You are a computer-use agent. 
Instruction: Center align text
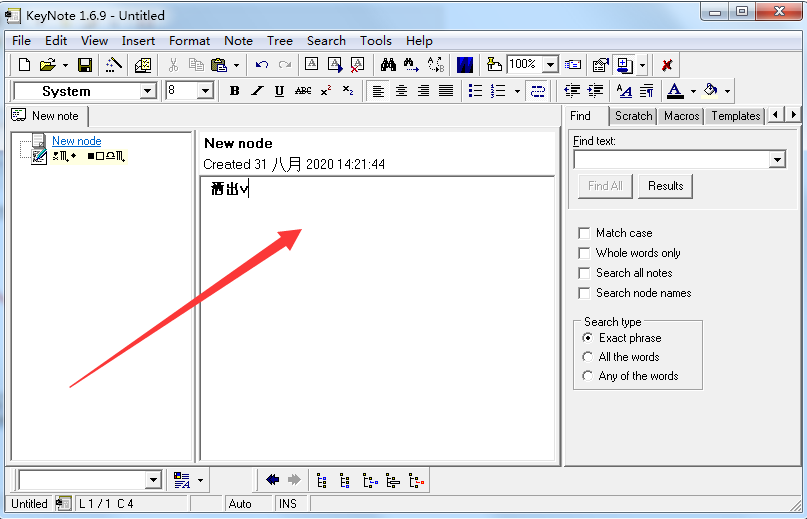click(401, 91)
